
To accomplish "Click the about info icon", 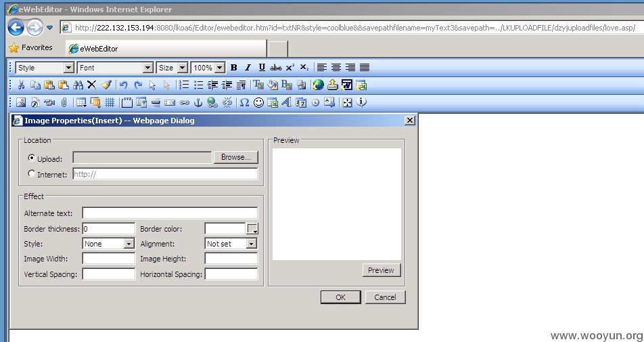I will 361,102.
